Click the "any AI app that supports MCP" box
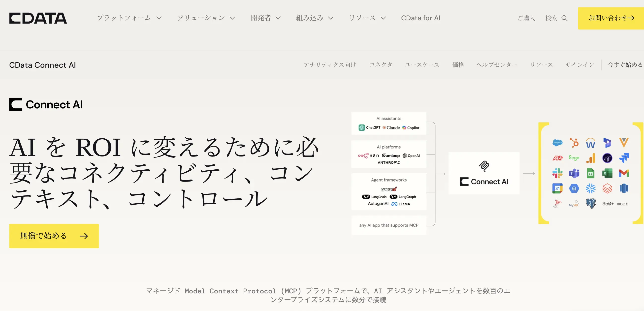 [389, 225]
